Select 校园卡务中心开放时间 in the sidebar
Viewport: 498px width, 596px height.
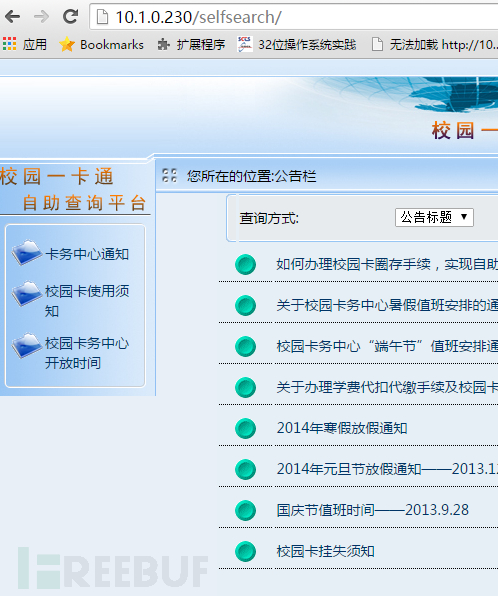[87, 353]
